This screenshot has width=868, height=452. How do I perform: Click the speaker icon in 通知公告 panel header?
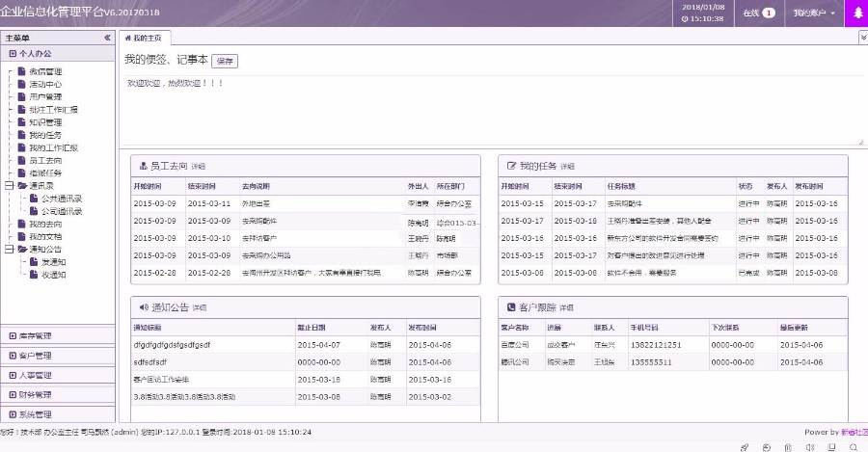pos(143,307)
